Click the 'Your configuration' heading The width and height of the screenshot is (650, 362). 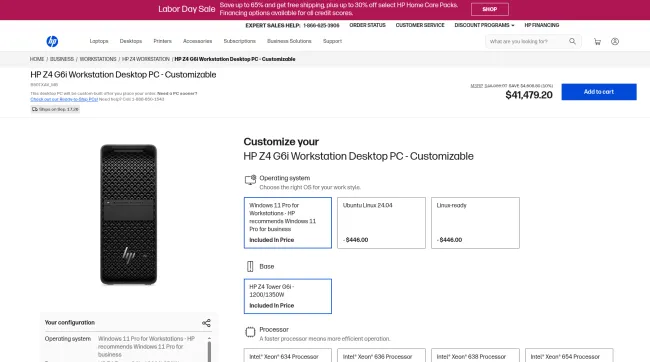pyautogui.click(x=70, y=323)
